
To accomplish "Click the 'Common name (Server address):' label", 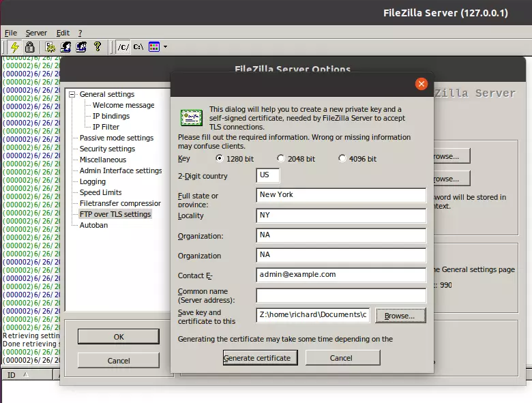I will coord(206,295).
